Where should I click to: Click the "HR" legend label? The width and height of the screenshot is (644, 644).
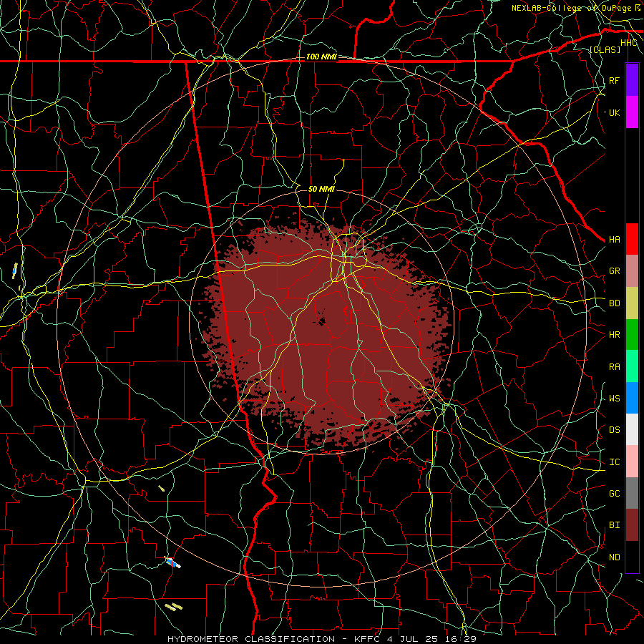[x=614, y=335]
